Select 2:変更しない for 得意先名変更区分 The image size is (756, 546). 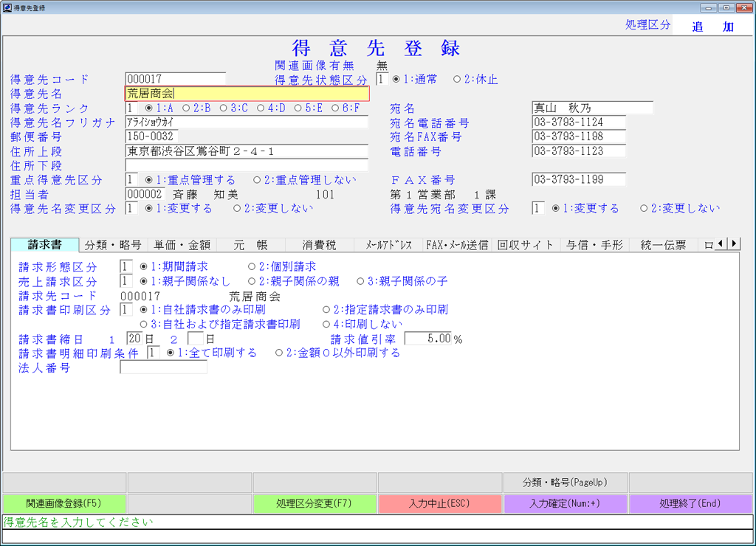tap(273, 208)
